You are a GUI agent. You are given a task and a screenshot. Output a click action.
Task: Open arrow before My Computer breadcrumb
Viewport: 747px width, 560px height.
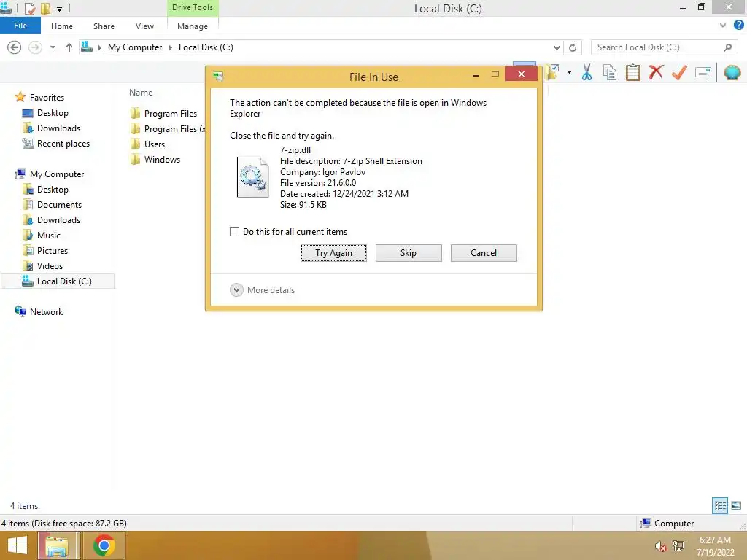(99, 47)
